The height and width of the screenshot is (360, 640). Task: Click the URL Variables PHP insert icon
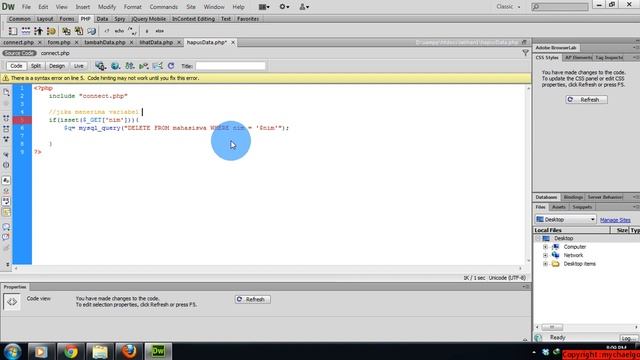[x=26, y=31]
